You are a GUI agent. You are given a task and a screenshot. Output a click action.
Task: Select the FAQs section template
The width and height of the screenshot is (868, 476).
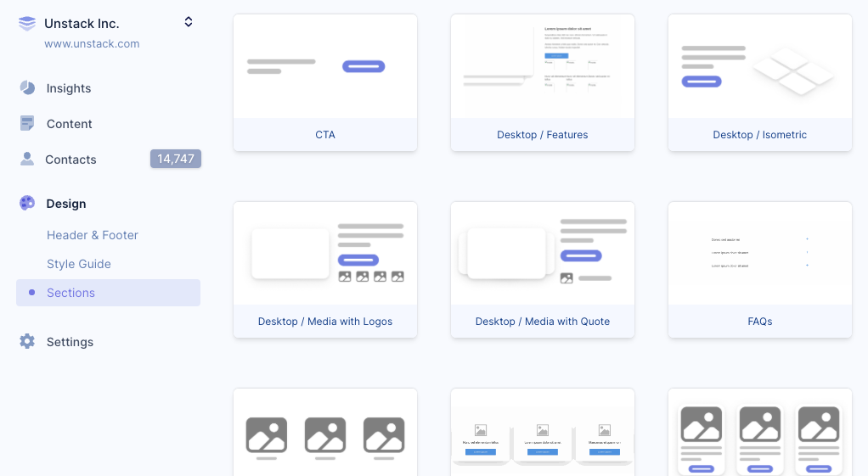point(760,270)
